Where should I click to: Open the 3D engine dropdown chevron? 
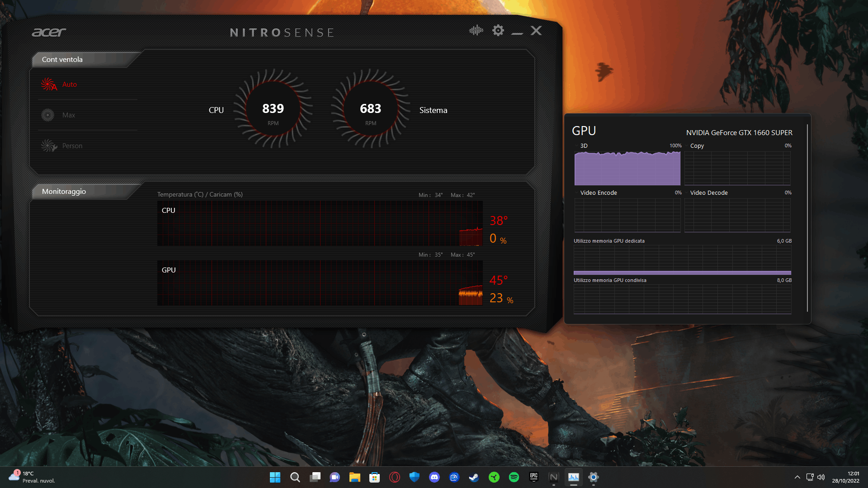(x=577, y=146)
